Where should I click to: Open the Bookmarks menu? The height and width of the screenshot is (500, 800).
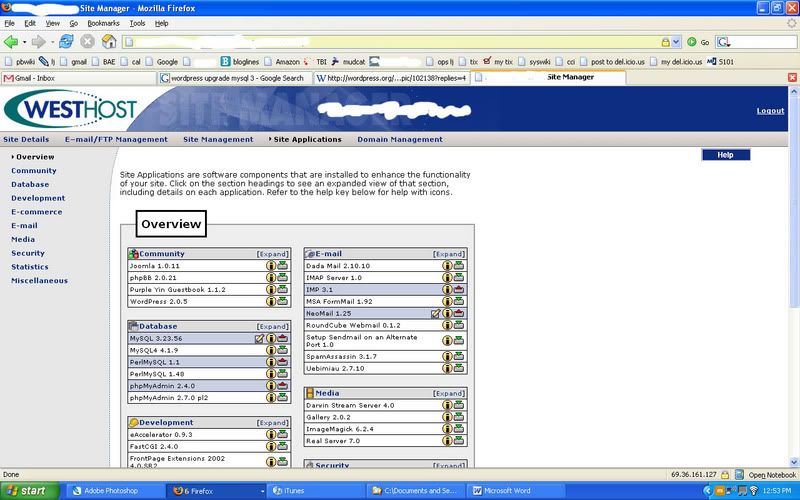[x=102, y=22]
